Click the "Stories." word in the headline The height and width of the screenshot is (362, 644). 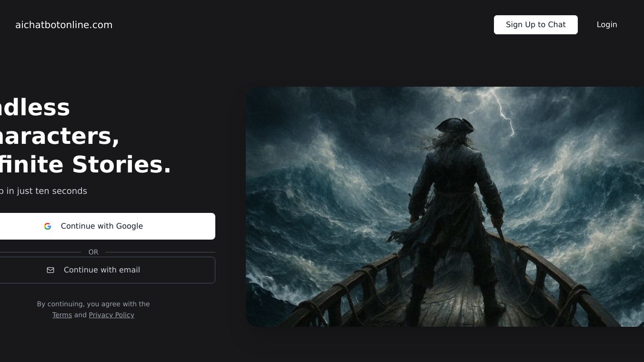121,164
